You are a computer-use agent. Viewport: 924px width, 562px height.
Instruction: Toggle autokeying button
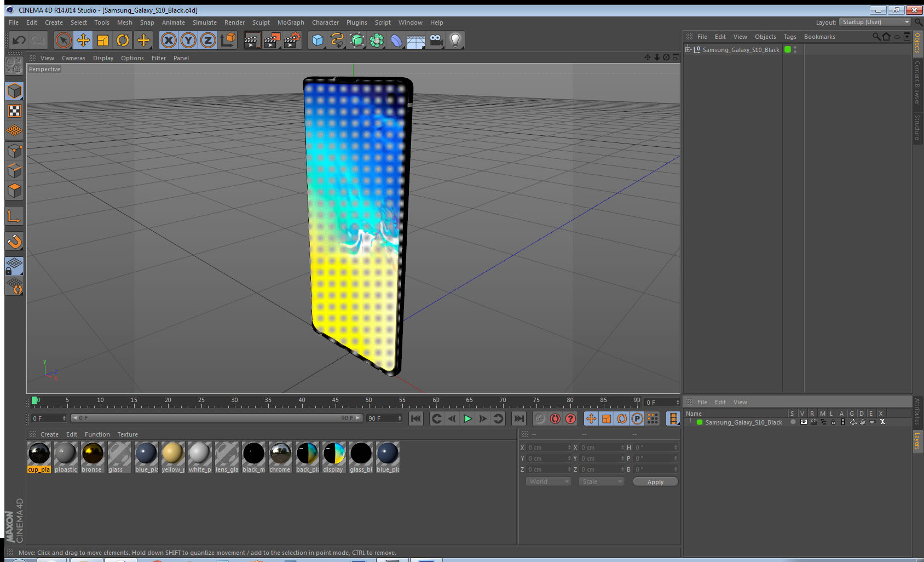pos(555,418)
